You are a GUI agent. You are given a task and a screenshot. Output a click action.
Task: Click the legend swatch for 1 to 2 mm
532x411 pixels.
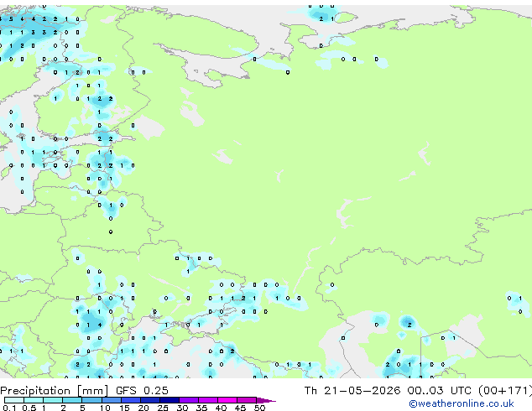pos(53,400)
